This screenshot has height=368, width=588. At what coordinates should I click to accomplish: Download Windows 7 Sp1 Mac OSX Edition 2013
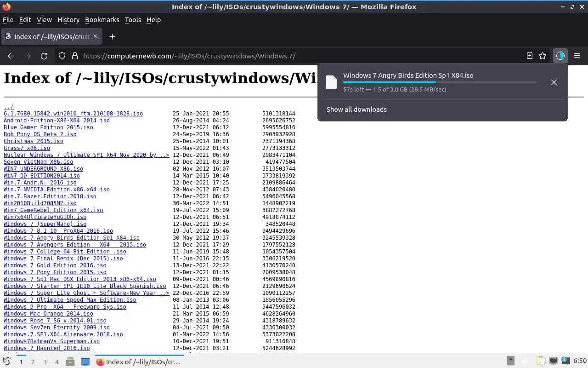point(80,279)
